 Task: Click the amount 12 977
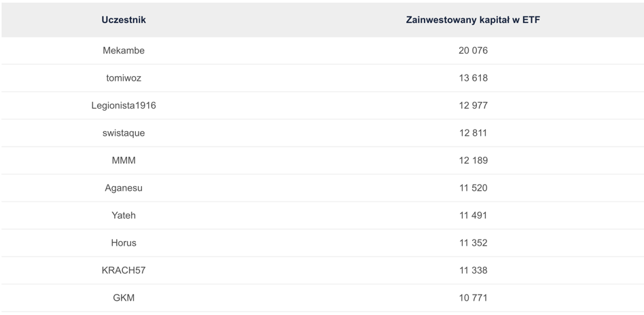tap(473, 105)
